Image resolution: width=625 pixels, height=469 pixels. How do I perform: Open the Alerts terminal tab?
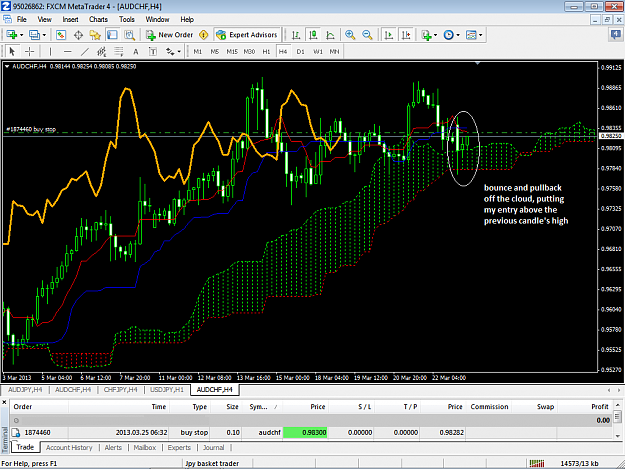pos(113,447)
